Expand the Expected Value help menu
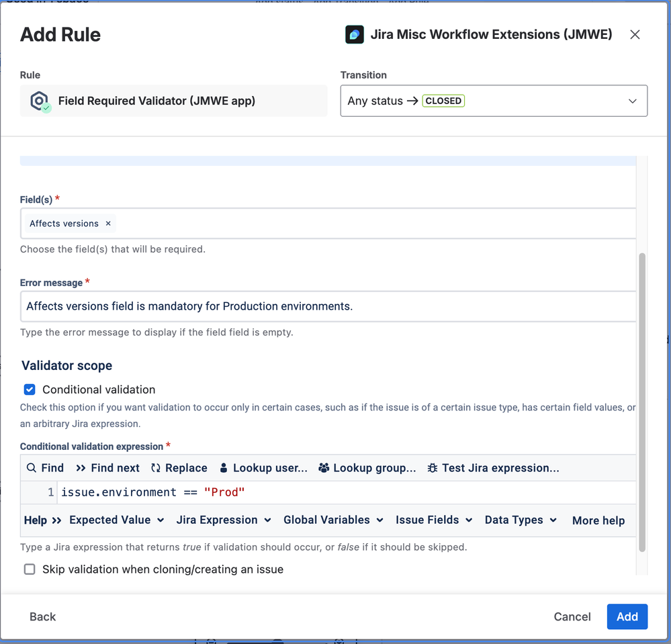The height and width of the screenshot is (644, 671). tap(116, 520)
